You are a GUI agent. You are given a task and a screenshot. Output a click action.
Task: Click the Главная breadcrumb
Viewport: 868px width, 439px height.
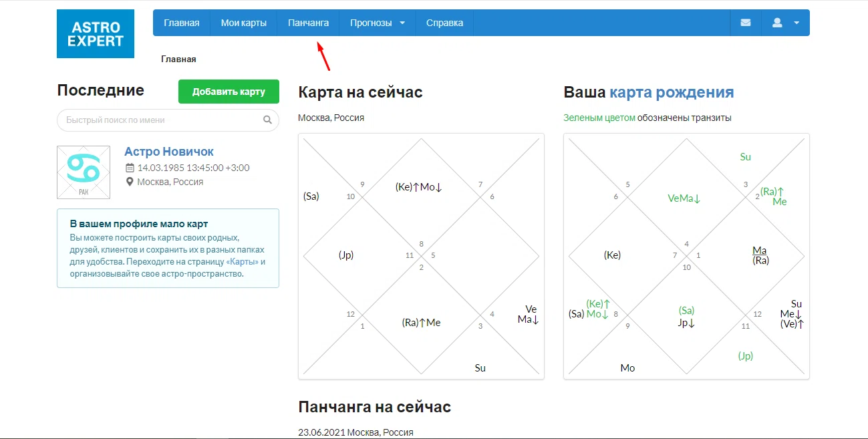[x=178, y=59]
